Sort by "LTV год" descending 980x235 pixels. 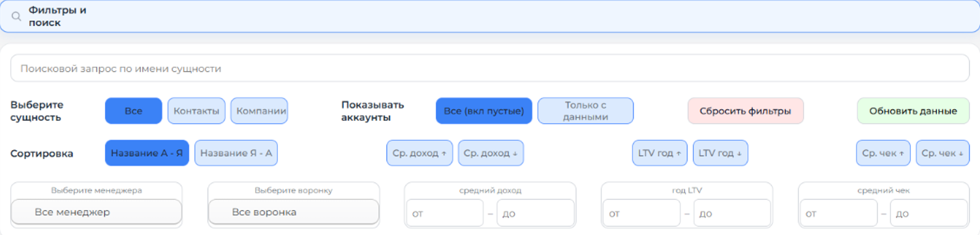tap(720, 153)
